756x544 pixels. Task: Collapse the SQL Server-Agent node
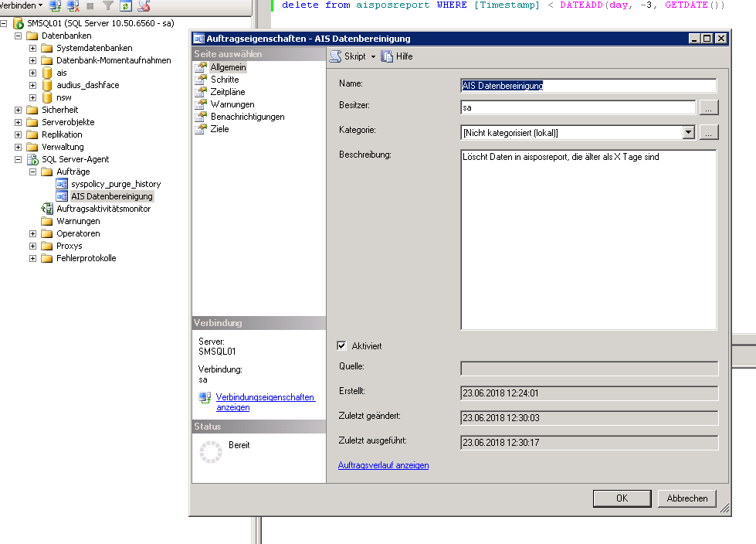19,159
